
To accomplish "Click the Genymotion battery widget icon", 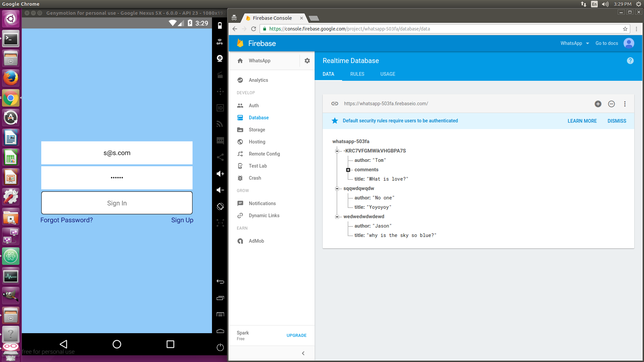I will (x=220, y=25).
